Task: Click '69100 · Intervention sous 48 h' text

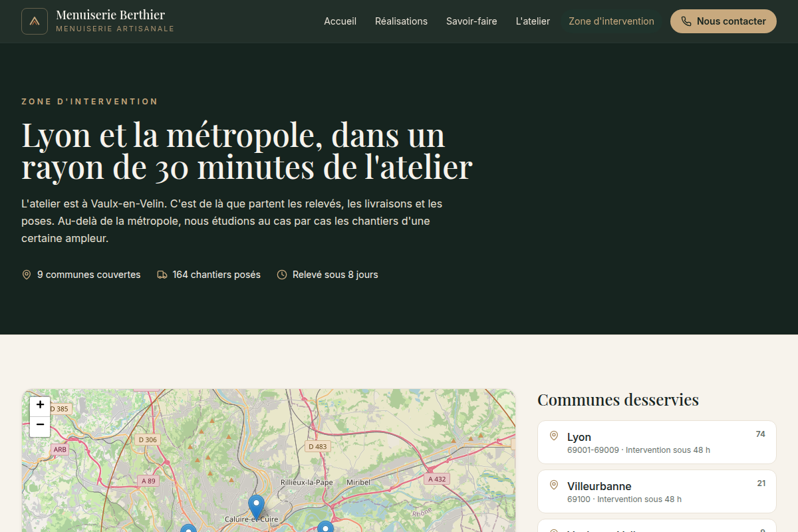Action: (x=624, y=499)
